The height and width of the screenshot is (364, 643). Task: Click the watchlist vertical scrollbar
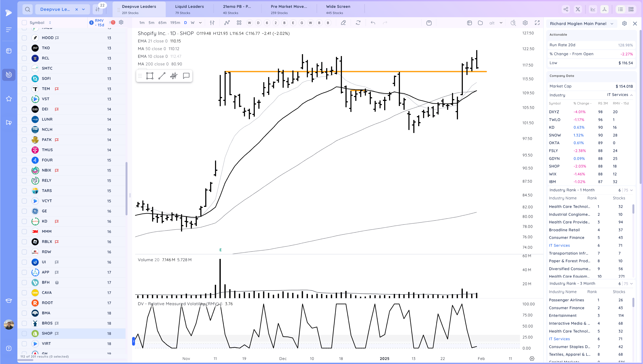(x=127, y=188)
